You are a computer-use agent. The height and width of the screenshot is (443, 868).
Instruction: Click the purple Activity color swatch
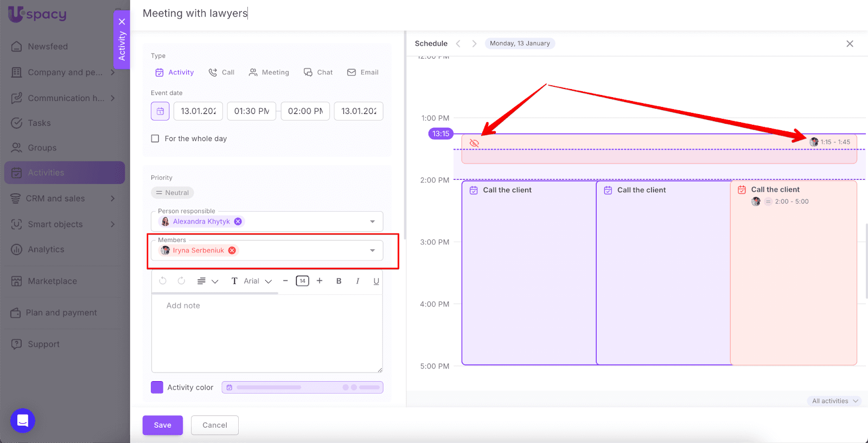157,387
